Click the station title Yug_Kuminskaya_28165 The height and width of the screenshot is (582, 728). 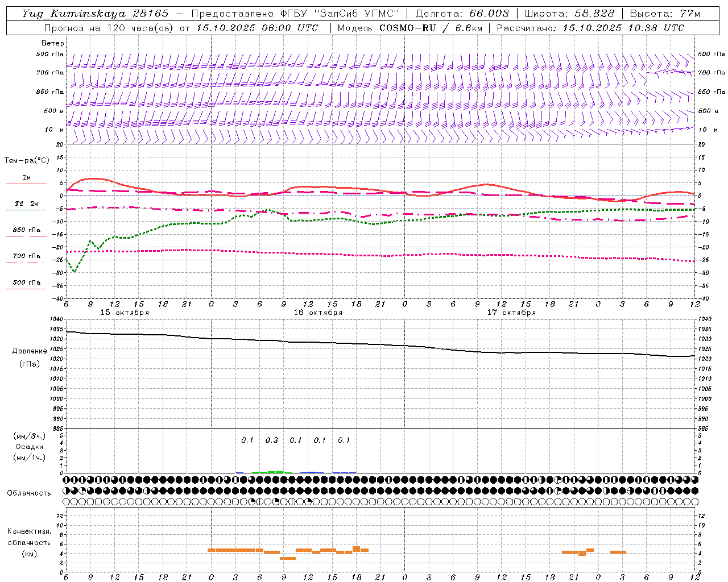96,14
